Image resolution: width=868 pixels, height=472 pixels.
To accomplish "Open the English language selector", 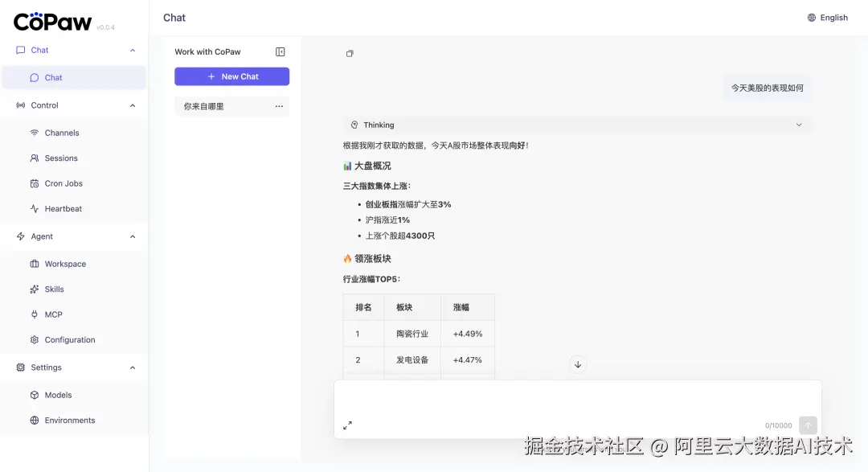I will click(828, 17).
